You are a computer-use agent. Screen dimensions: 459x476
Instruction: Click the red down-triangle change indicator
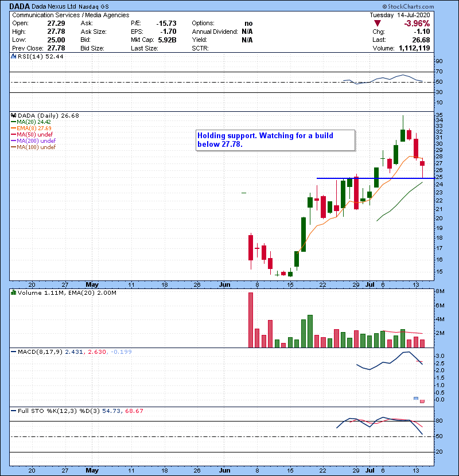[x=378, y=24]
